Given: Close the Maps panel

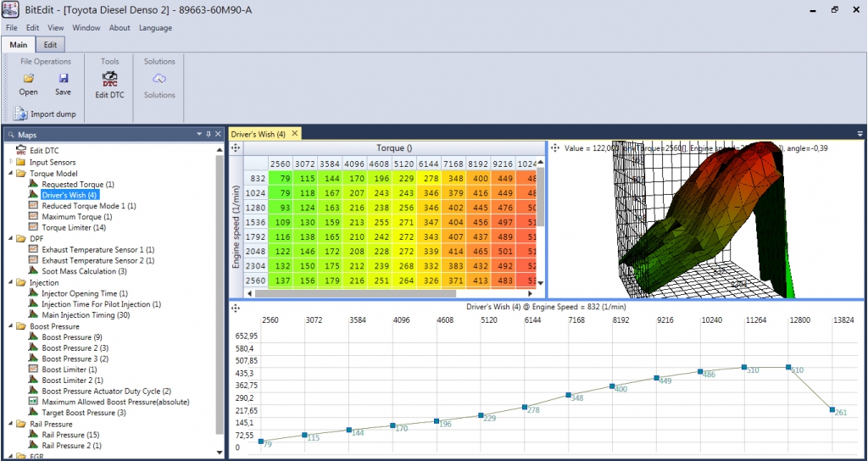Looking at the screenshot, I should click(x=218, y=134).
